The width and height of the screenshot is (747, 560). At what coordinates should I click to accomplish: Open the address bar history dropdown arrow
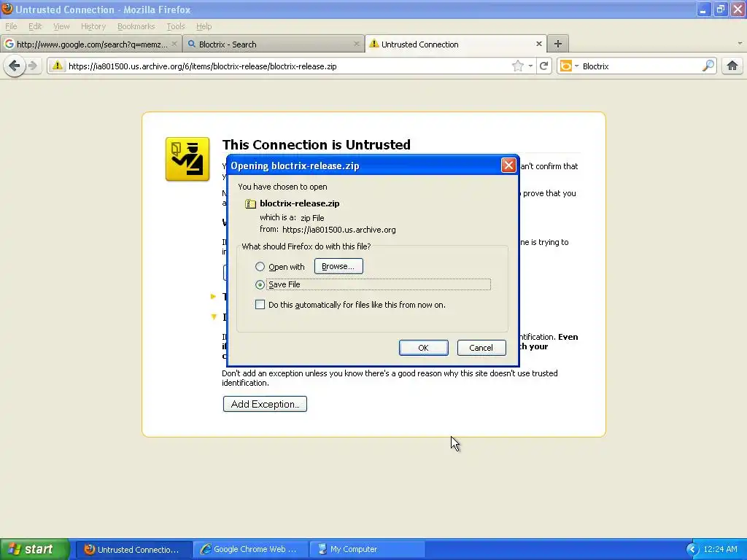click(x=530, y=66)
